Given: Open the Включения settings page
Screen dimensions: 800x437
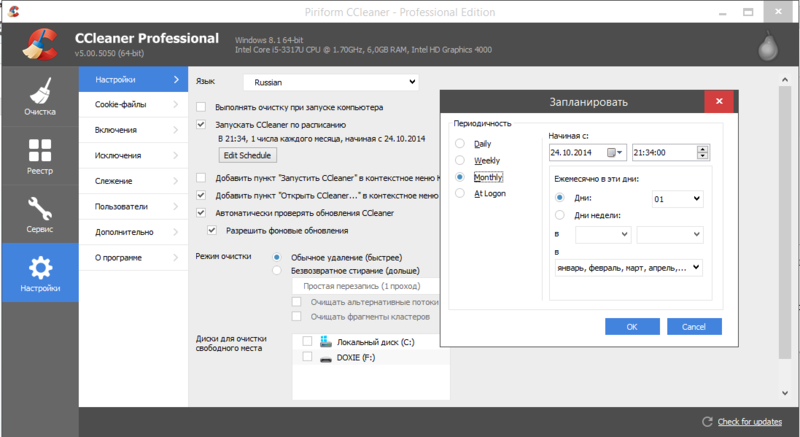Looking at the screenshot, I should pos(134,130).
